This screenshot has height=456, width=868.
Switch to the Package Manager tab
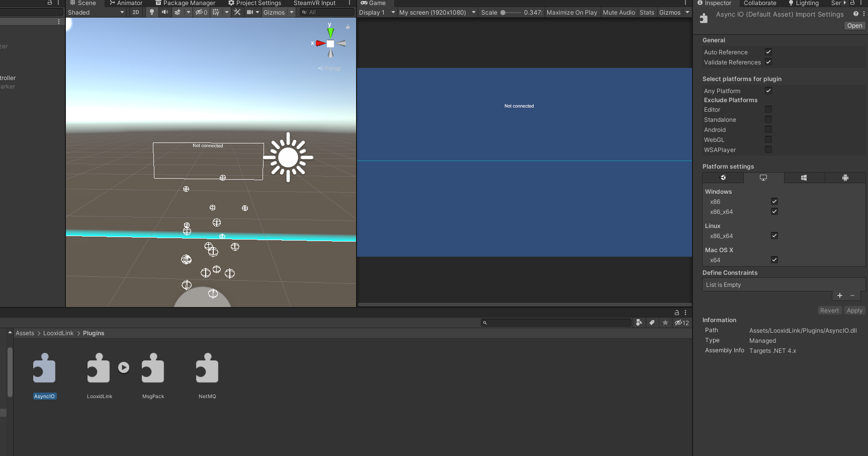[x=185, y=3]
